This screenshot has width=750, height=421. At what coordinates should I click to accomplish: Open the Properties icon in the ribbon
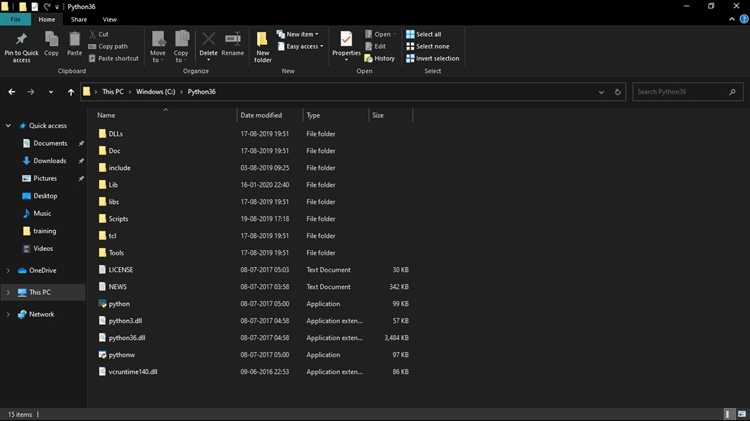tap(346, 39)
